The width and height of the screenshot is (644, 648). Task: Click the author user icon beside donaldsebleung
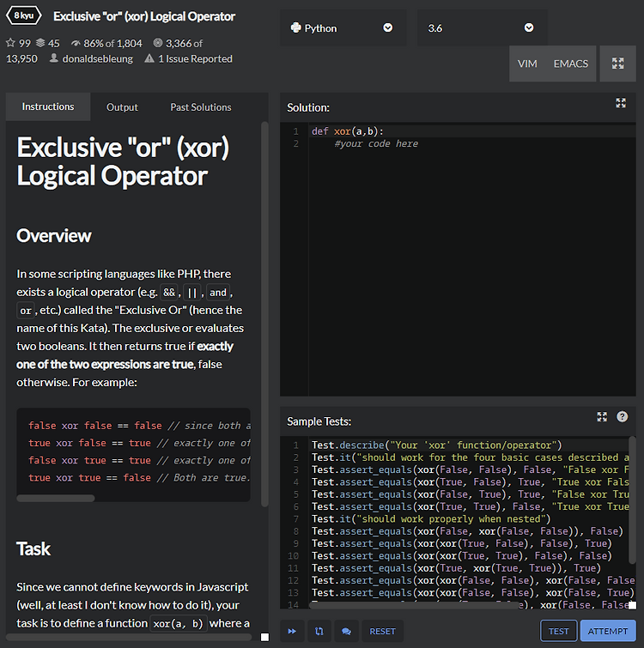click(54, 58)
